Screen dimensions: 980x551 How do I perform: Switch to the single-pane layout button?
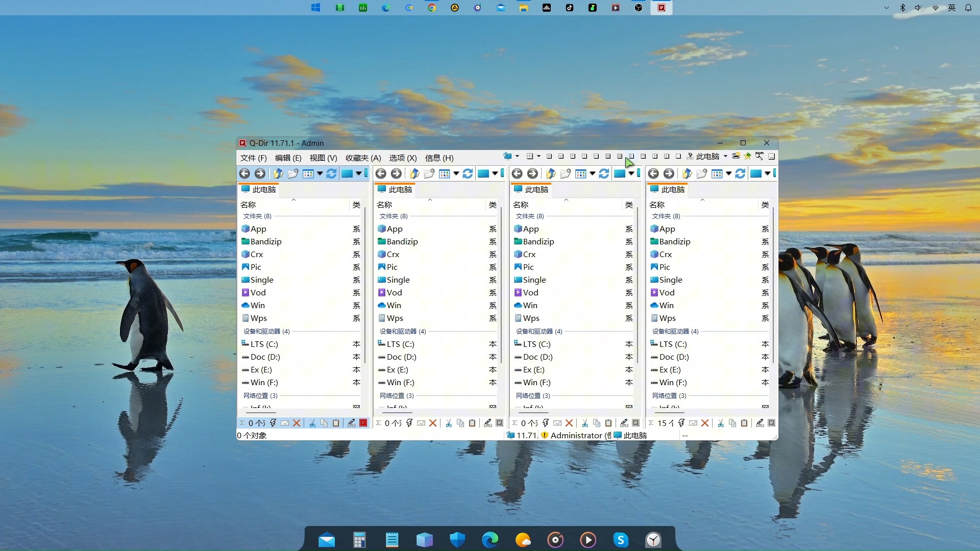pos(678,156)
